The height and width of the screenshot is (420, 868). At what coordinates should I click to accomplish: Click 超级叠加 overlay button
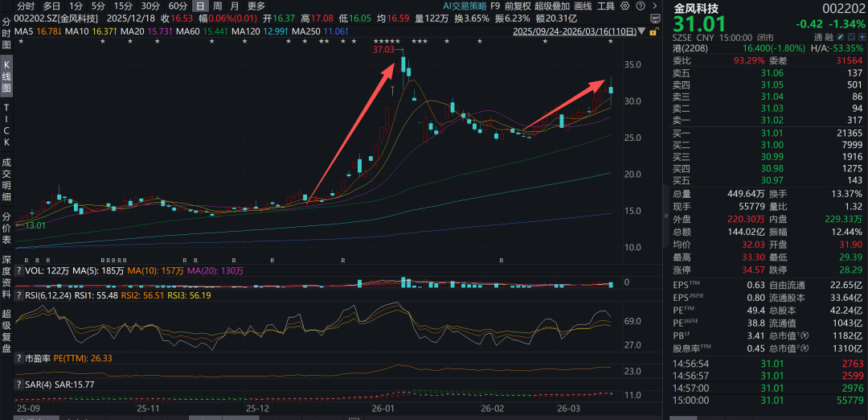pos(552,6)
